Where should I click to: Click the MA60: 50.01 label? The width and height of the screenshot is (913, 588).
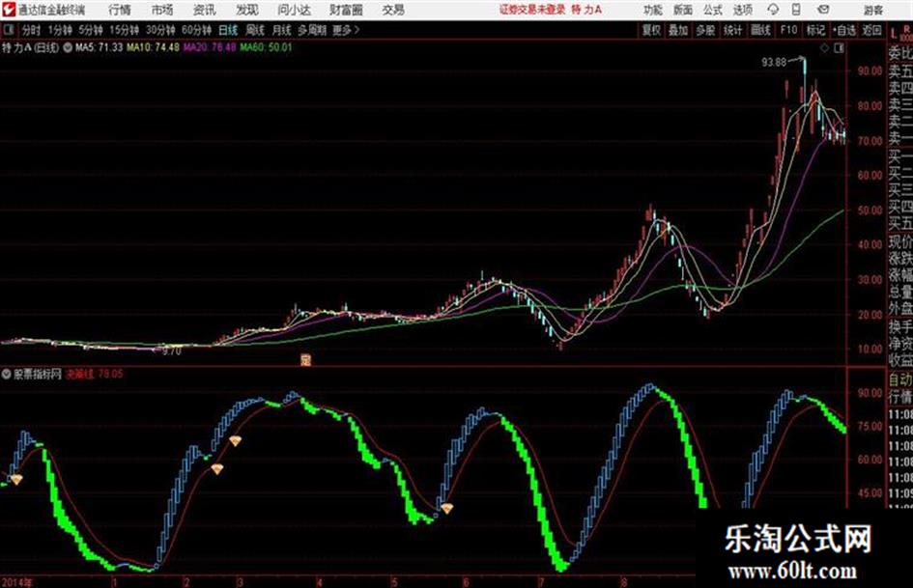[x=266, y=47]
